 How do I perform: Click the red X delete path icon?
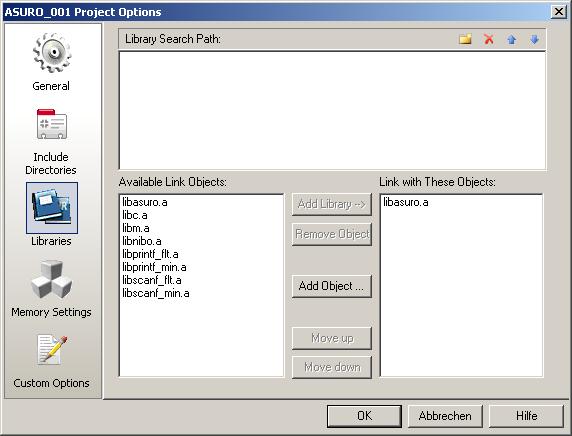click(x=489, y=39)
